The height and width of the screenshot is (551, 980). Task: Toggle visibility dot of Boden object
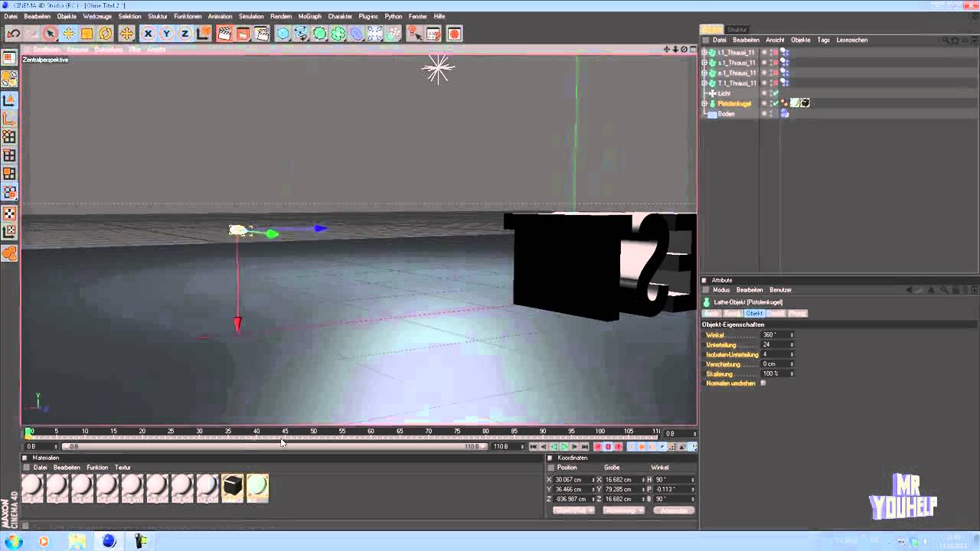763,113
